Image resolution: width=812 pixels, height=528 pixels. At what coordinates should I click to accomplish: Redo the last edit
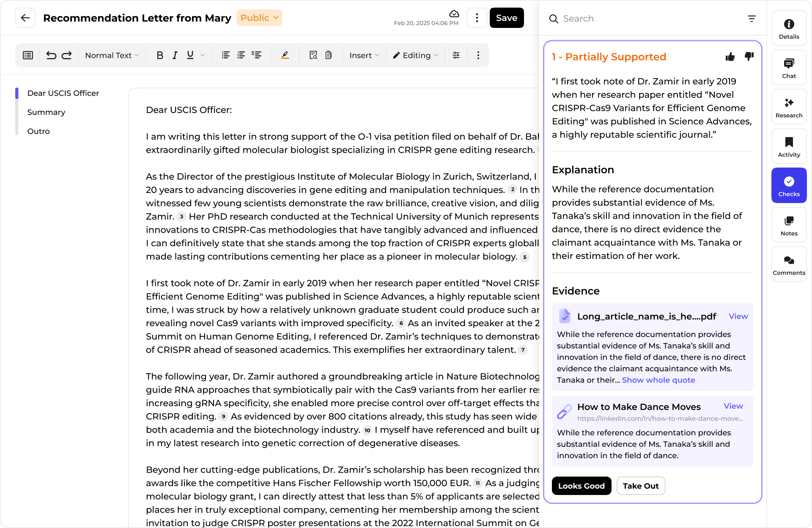click(x=67, y=55)
